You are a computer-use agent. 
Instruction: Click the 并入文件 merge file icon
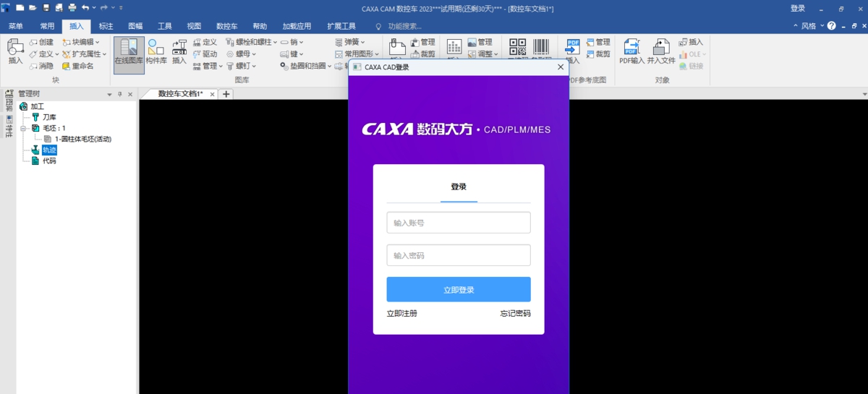pos(660,52)
